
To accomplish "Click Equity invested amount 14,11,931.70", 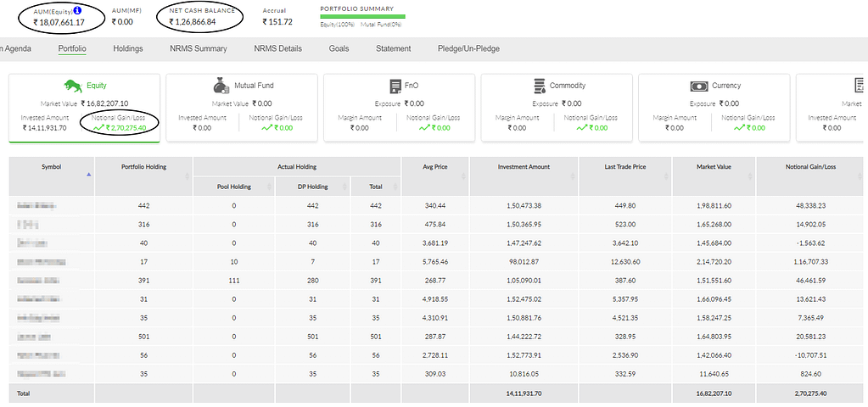I will (45, 128).
